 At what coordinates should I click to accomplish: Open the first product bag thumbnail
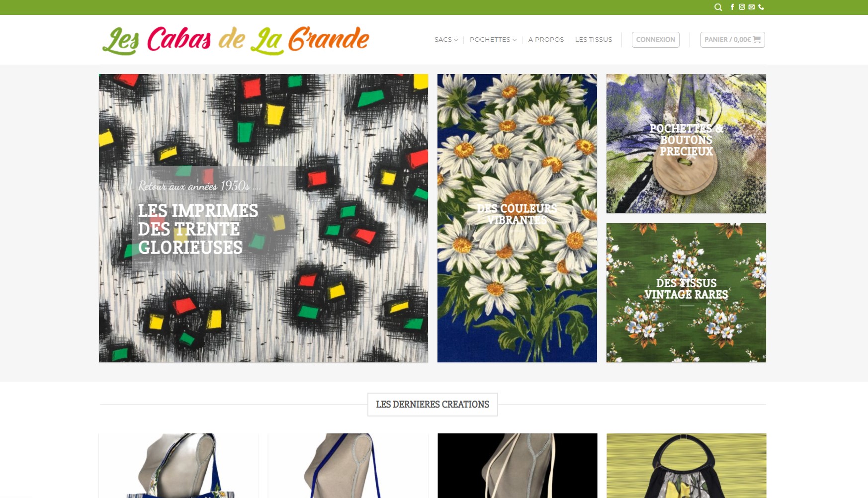point(179,466)
